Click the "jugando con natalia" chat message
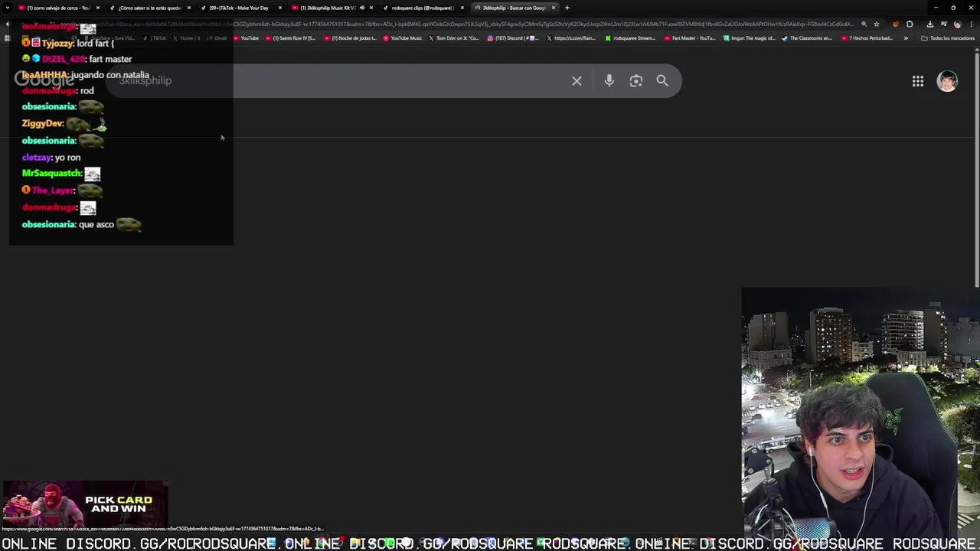Viewport: 980px width, 551px height. click(x=110, y=75)
